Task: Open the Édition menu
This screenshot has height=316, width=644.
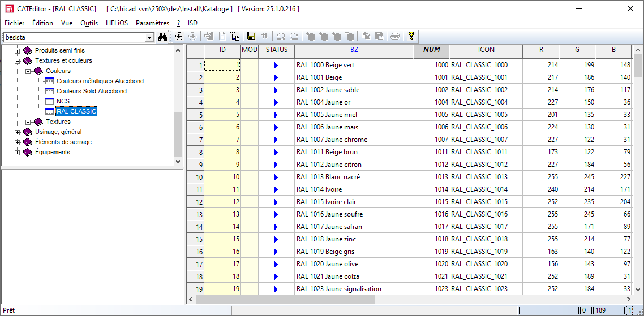Action: click(x=42, y=23)
